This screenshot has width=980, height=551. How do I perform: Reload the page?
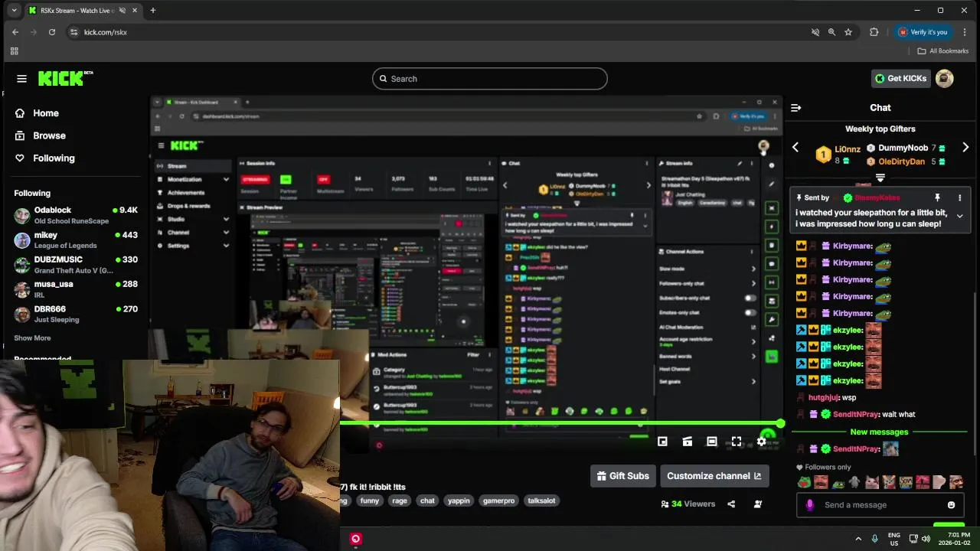tap(51, 32)
